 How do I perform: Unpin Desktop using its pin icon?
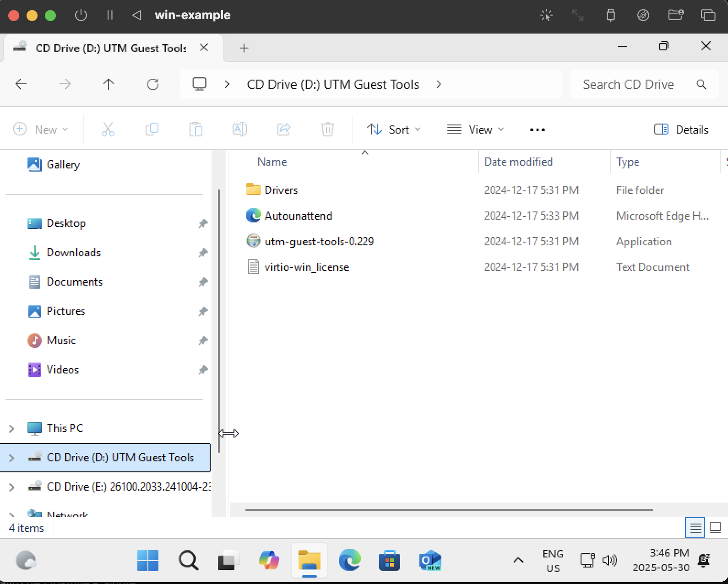(x=203, y=223)
